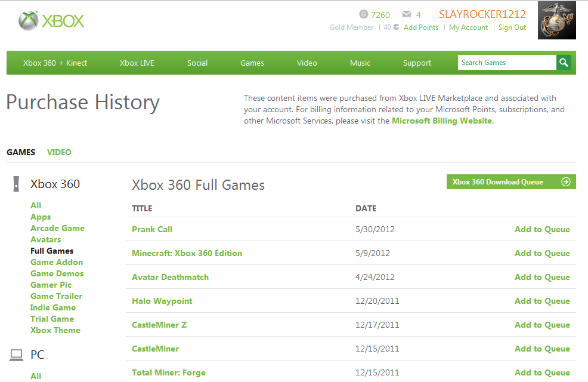Open the CastleMiner title
This screenshot has height=382, width=588.
(155, 349)
